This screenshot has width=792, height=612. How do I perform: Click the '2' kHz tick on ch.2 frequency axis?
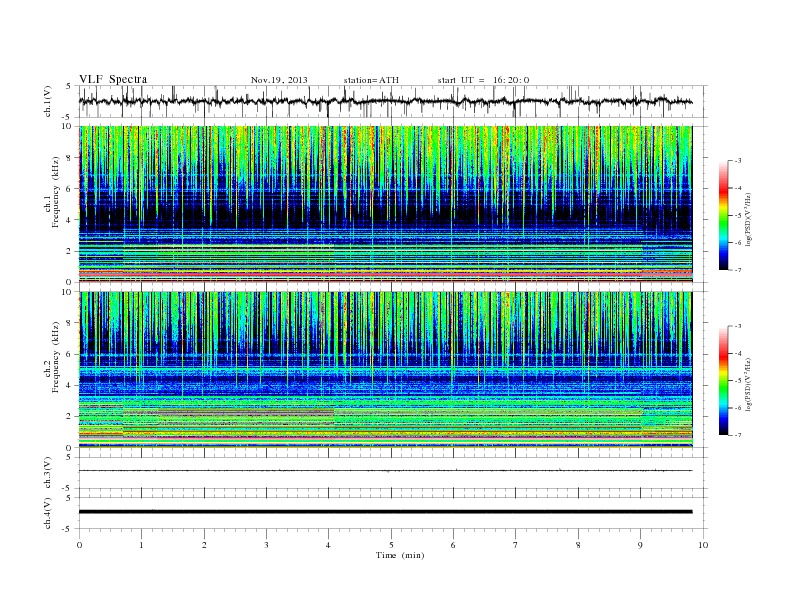click(70, 417)
